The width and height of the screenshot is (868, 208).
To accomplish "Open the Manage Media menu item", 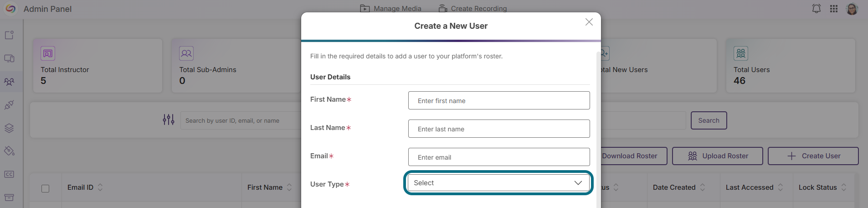I will click(x=391, y=9).
